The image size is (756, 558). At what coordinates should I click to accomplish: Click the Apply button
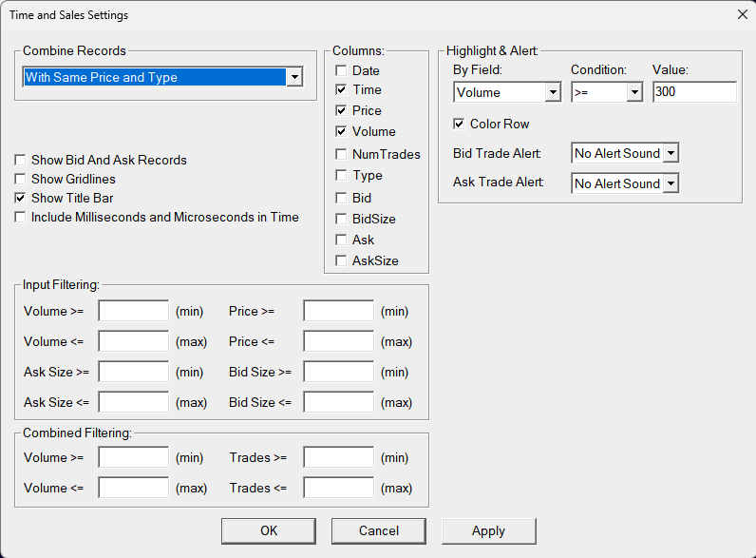[x=488, y=530]
